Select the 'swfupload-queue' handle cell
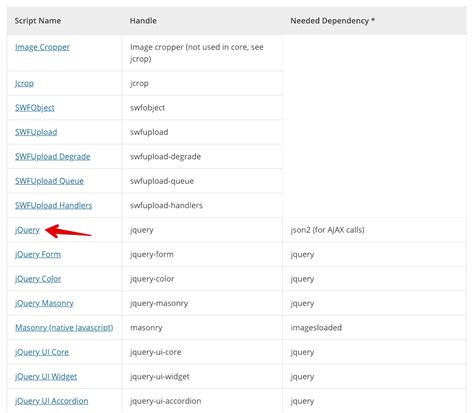474x413 pixels. 202,181
